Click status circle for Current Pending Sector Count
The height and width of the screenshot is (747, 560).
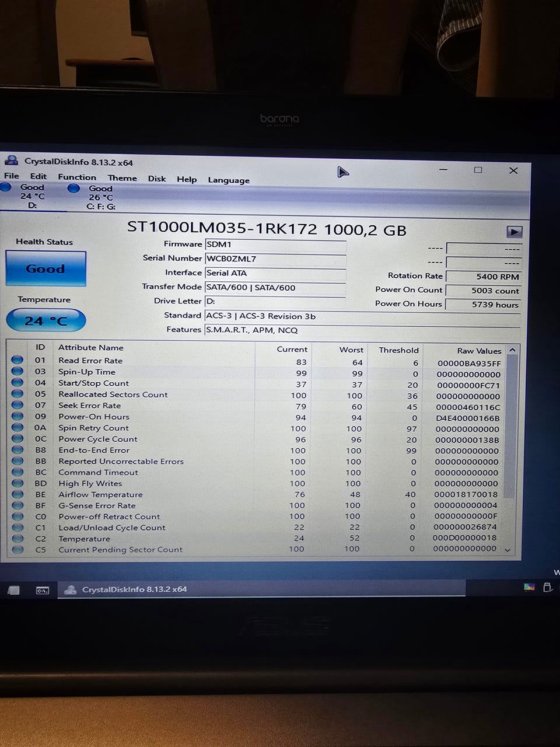pyautogui.click(x=17, y=550)
